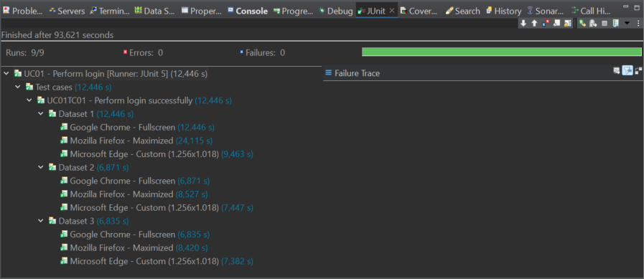This screenshot has width=644, height=279.
Task: Select Google Chrome test with 12,446 s
Action: 137,128
